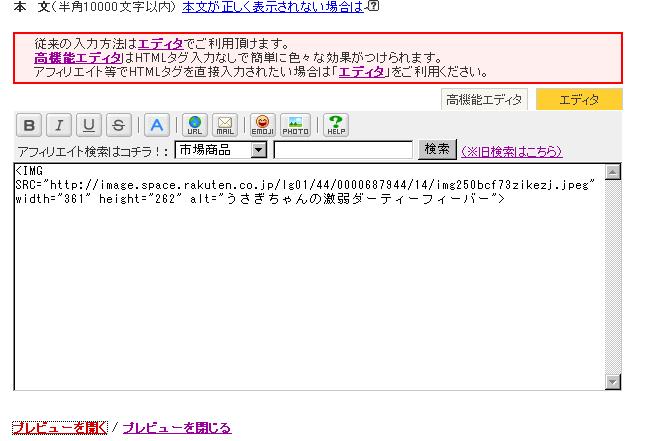652x441 pixels.
Task: Click the textarea scrollbar down arrow
Action: click(x=613, y=382)
